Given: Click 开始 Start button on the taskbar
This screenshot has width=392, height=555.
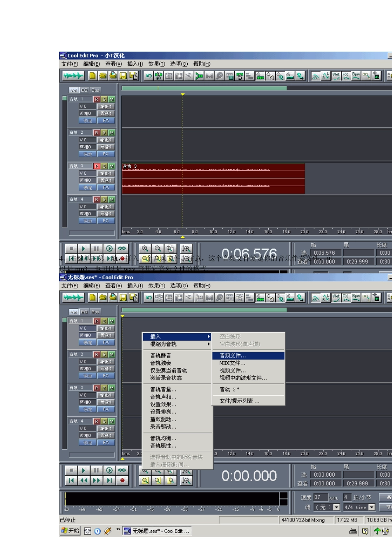Looking at the screenshot, I should point(70,531).
